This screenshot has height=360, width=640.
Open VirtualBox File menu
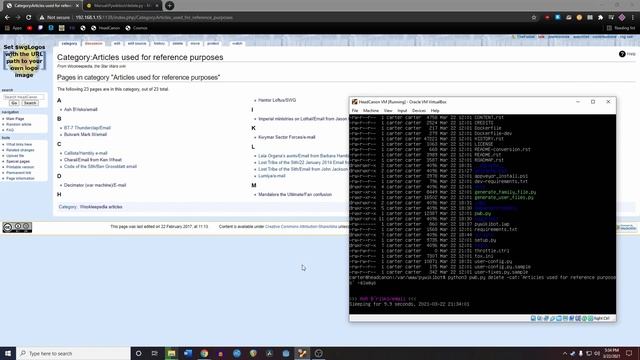(x=355, y=111)
